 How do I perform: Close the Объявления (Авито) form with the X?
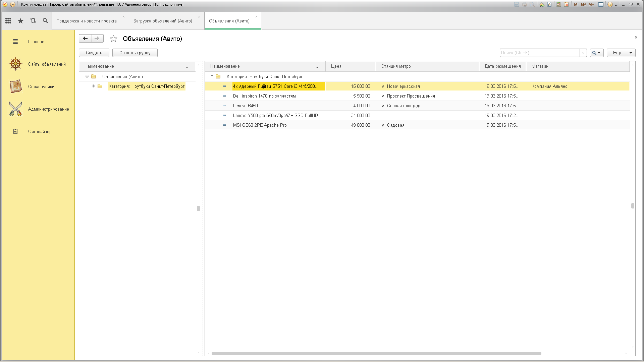[x=636, y=38]
